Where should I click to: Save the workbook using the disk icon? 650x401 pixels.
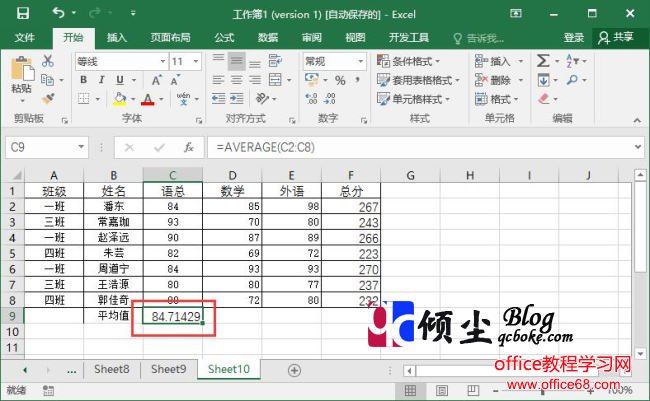coord(23,14)
